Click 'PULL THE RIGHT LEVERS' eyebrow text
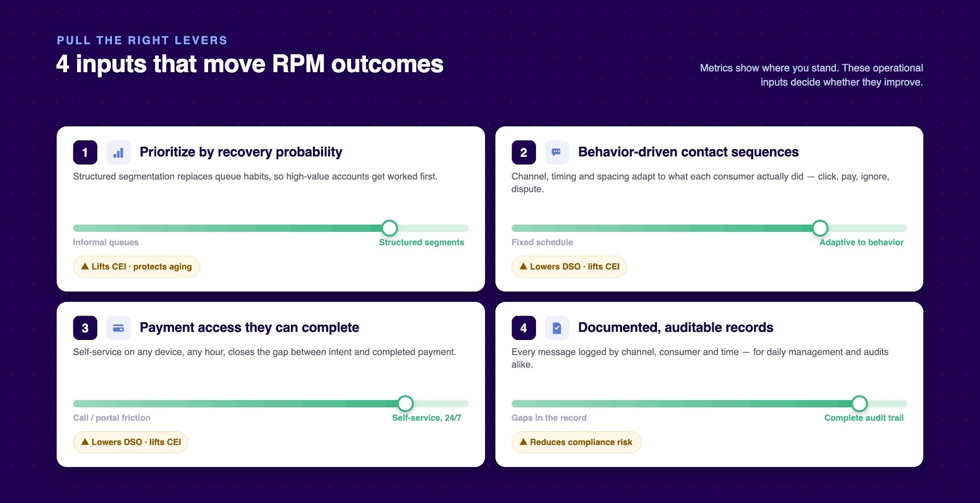Viewport: 980px width, 503px height. coord(142,40)
